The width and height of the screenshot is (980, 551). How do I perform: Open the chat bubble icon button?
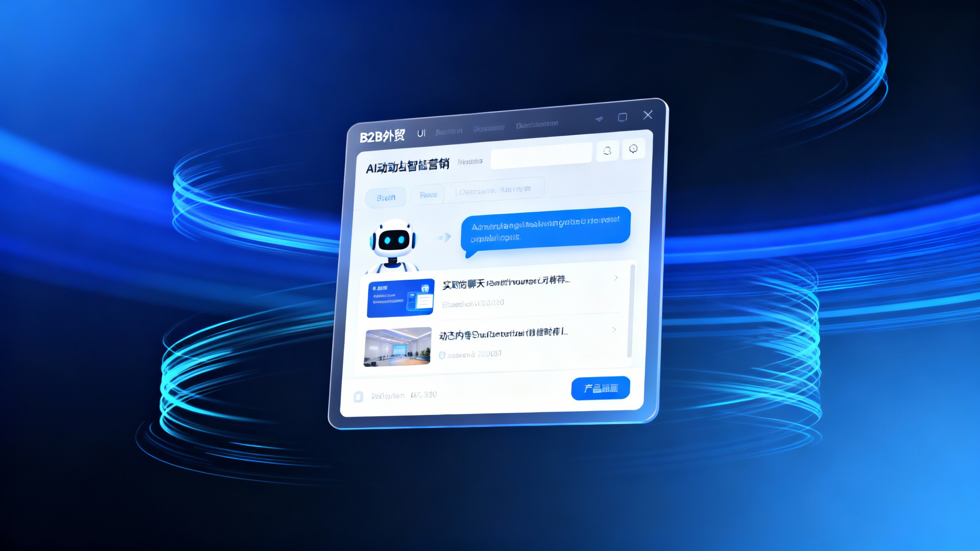tap(634, 149)
